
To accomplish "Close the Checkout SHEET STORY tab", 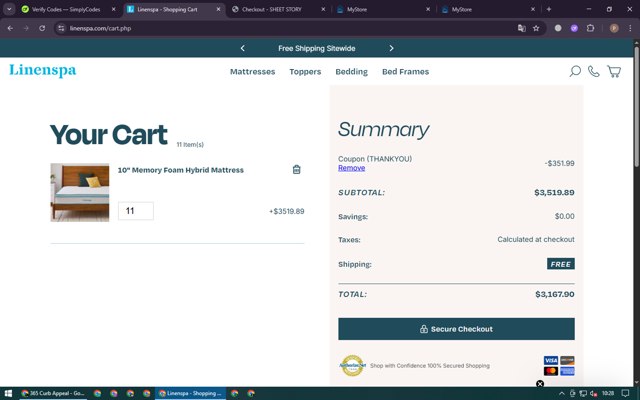I will click(x=323, y=9).
